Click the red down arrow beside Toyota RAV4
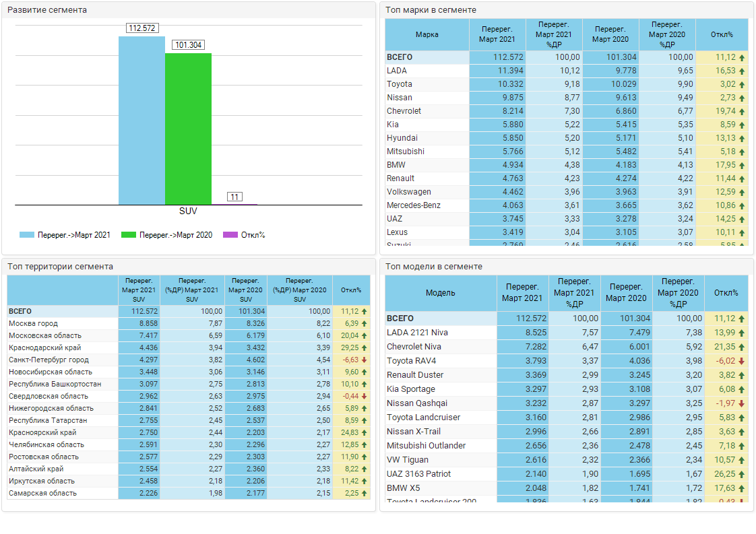 pos(742,361)
